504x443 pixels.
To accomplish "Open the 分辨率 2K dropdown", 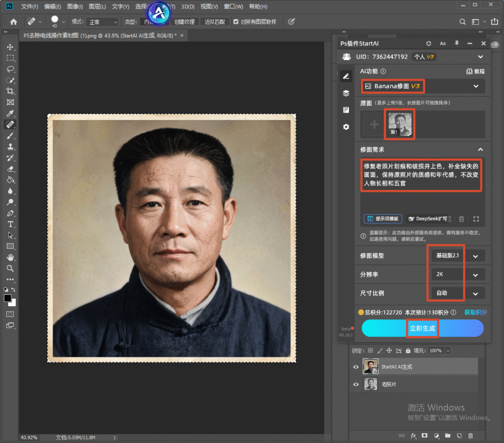I will (458, 275).
